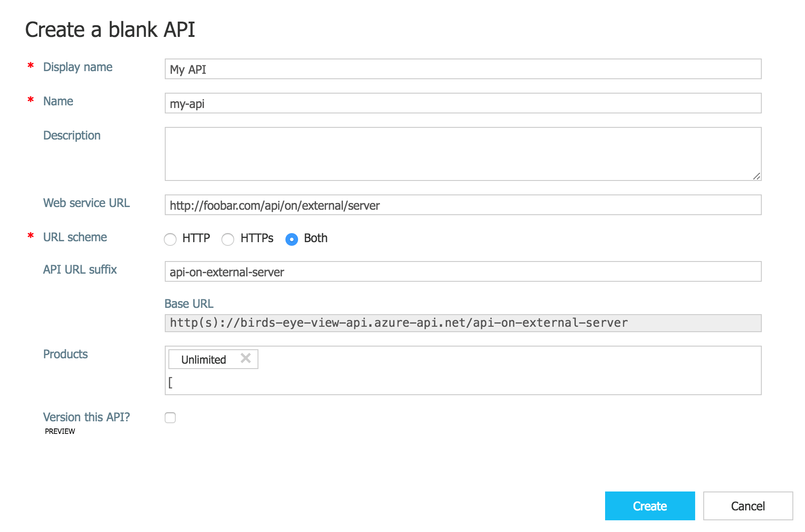Viewport: 805px width, 532px height.
Task: Select the Both URL scheme option
Action: coord(292,239)
